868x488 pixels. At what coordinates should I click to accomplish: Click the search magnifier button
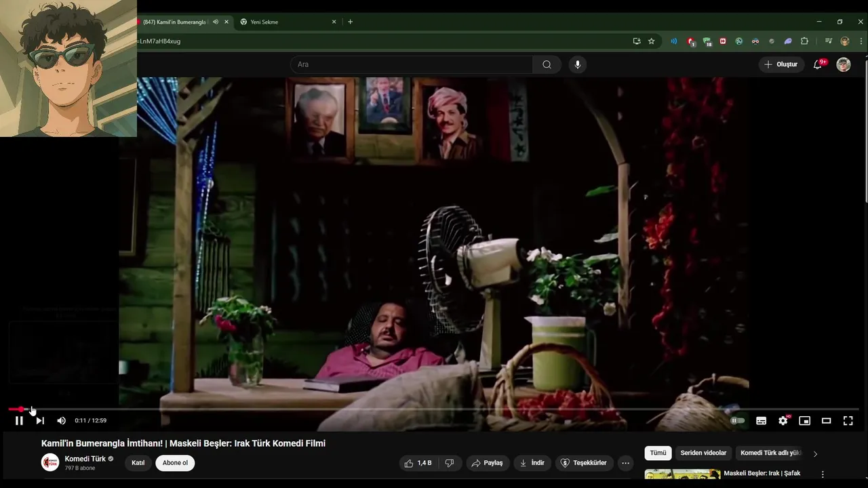[547, 64]
